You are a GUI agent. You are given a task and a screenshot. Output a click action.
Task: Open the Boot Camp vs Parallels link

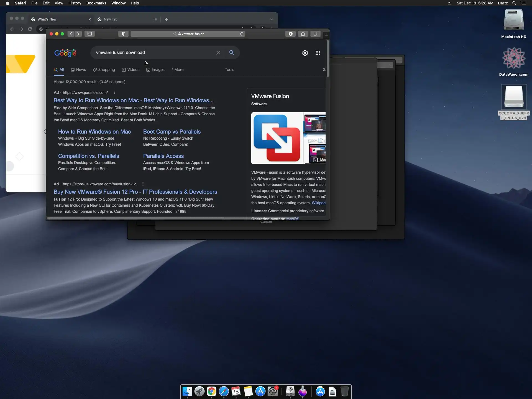pos(172,132)
